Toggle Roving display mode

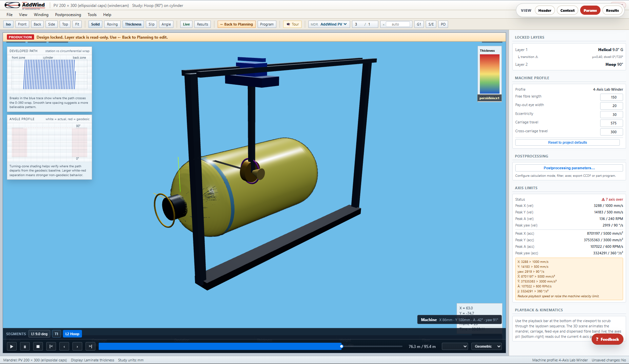tap(112, 24)
